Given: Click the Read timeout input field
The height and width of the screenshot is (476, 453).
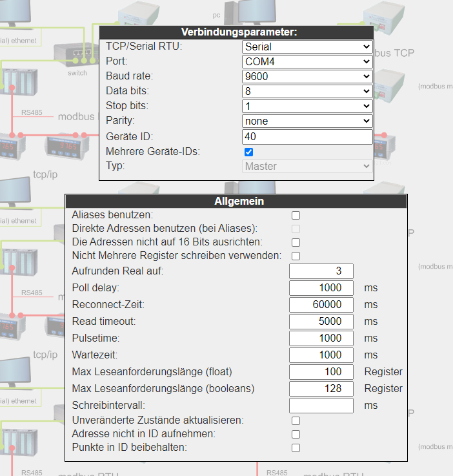Looking at the screenshot, I should (x=321, y=322).
